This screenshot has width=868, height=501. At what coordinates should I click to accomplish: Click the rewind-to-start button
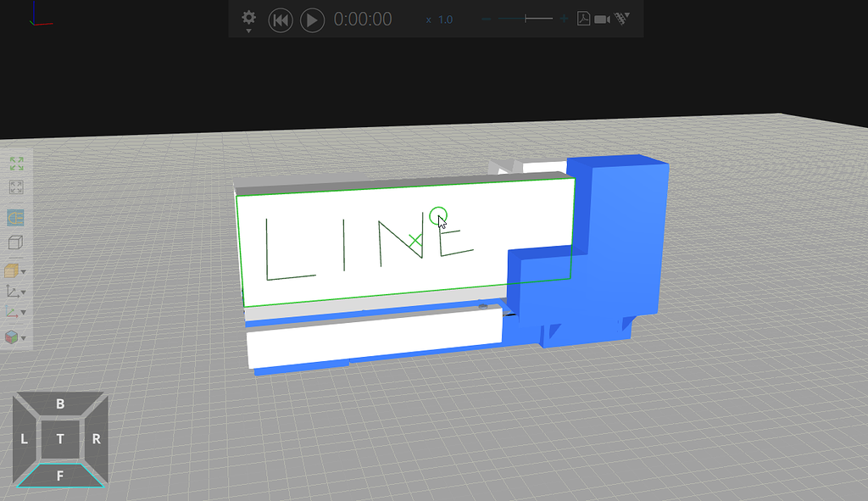(x=280, y=19)
